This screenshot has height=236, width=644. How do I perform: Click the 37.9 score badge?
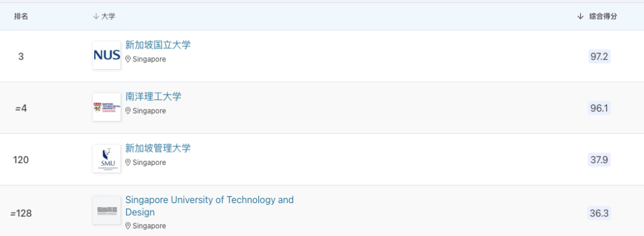[599, 160]
